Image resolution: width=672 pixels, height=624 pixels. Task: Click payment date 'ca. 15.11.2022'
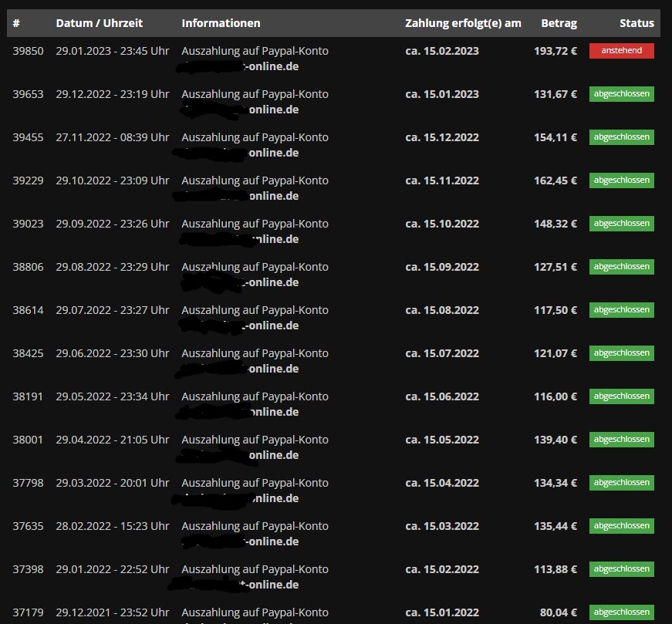click(x=442, y=180)
